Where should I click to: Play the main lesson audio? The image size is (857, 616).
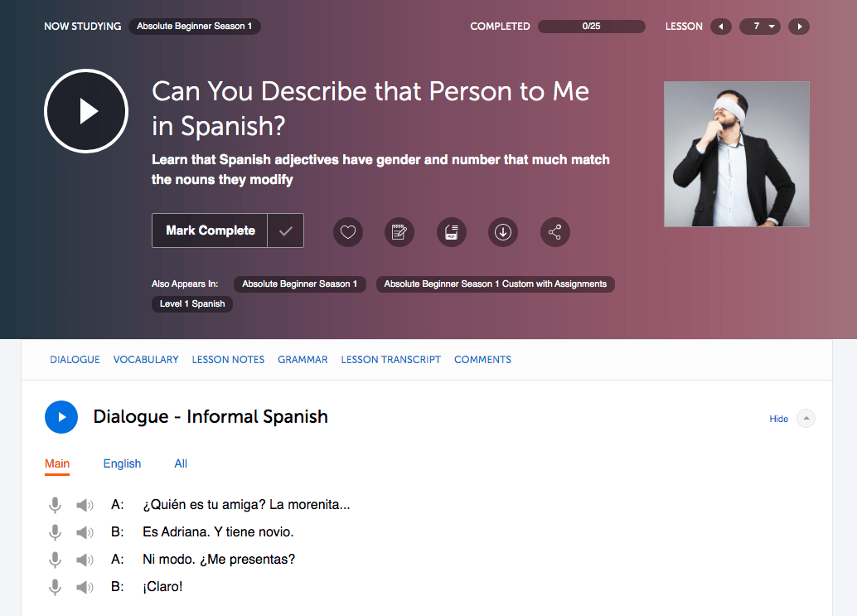tap(86, 111)
